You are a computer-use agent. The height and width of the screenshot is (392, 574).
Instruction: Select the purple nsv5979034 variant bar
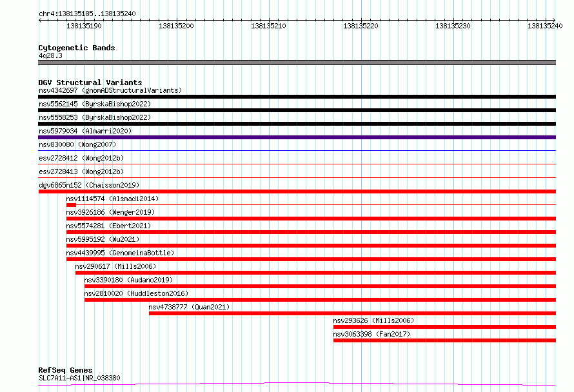(297, 137)
